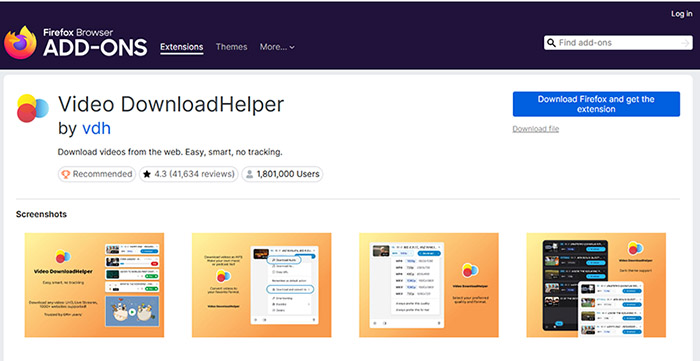Click the 'Download videos from the web' description
Viewport: 700px width, 361px height.
[170, 152]
